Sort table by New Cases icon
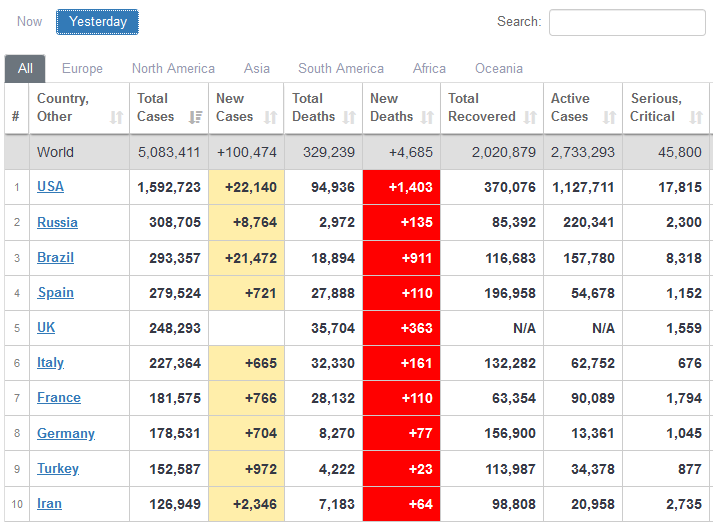 271,117
